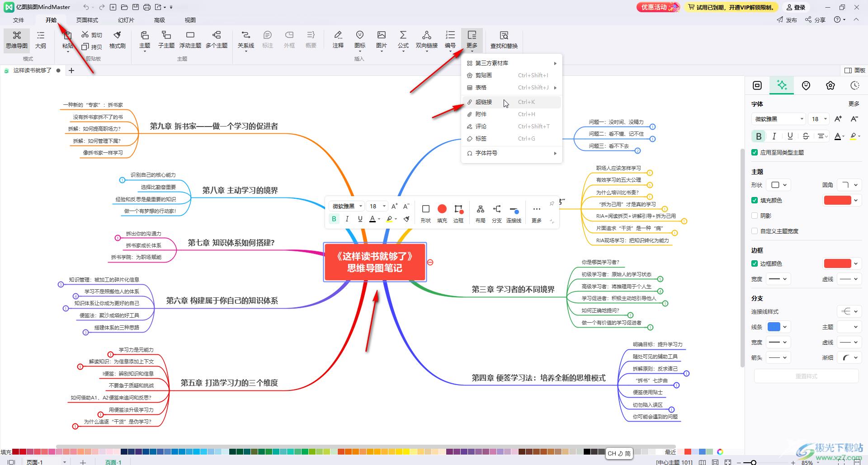Viewport: 868px width, 465px height.
Task: Open the slideshow (幻灯片) ribbon tab
Action: pyautogui.click(x=126, y=20)
